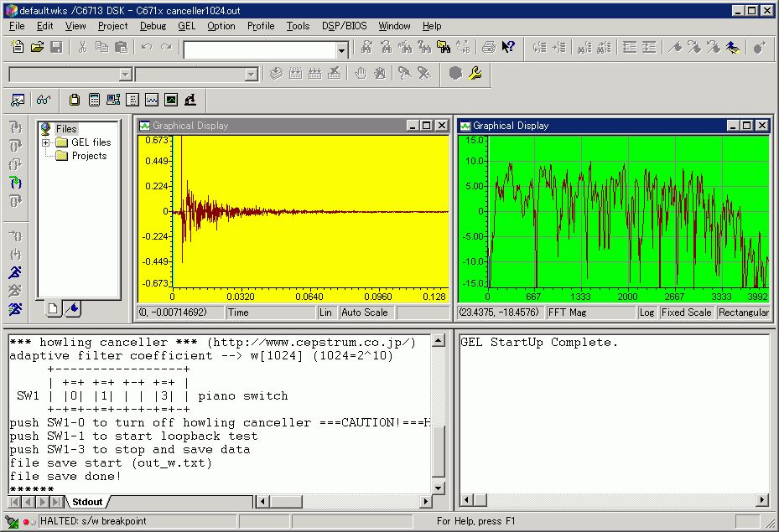Open the Profile menu

(261, 26)
